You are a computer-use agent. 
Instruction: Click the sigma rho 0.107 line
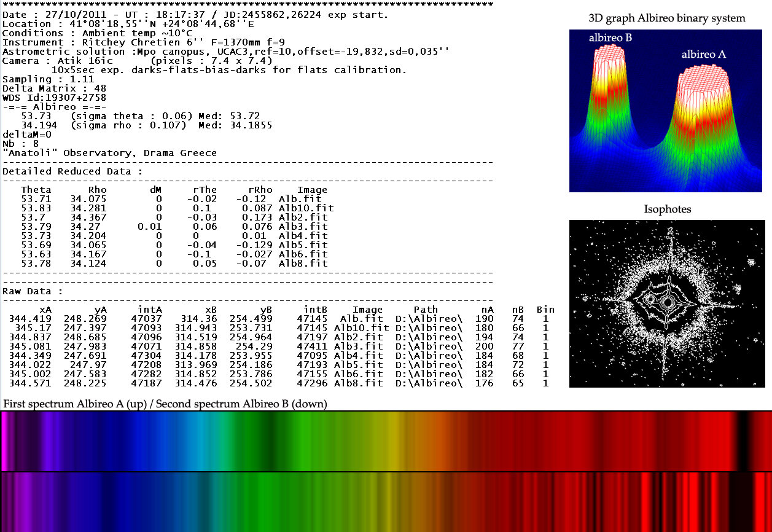(x=146, y=125)
